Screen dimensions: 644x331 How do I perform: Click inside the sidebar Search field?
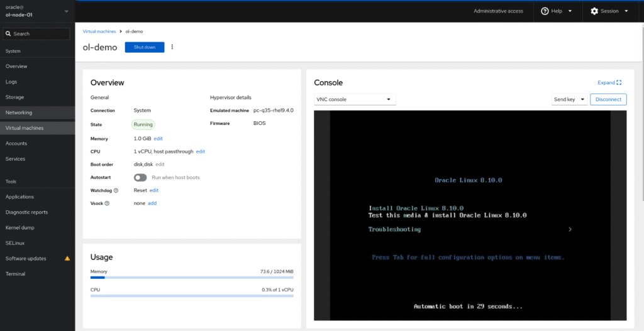(39, 34)
